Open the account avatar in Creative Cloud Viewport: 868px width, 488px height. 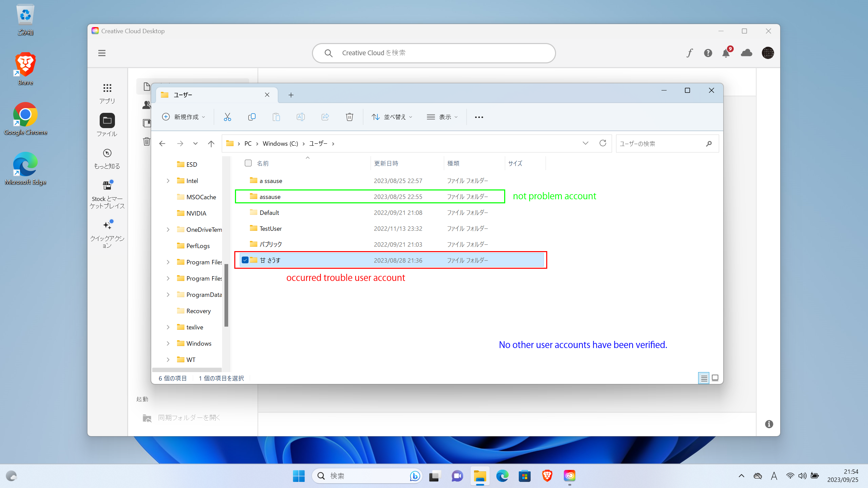coord(768,53)
